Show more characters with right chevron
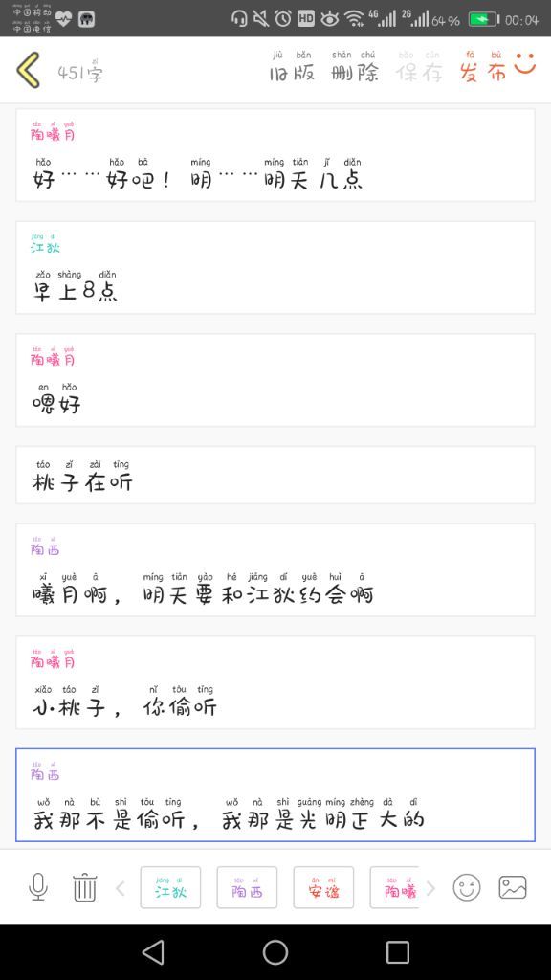The height and width of the screenshot is (980, 551). 430,888
